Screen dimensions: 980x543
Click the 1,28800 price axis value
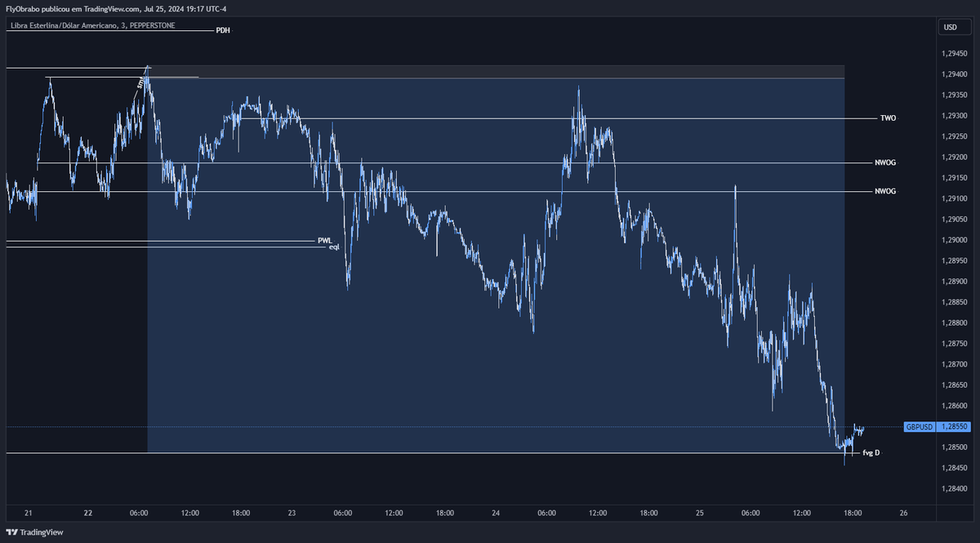953,323
